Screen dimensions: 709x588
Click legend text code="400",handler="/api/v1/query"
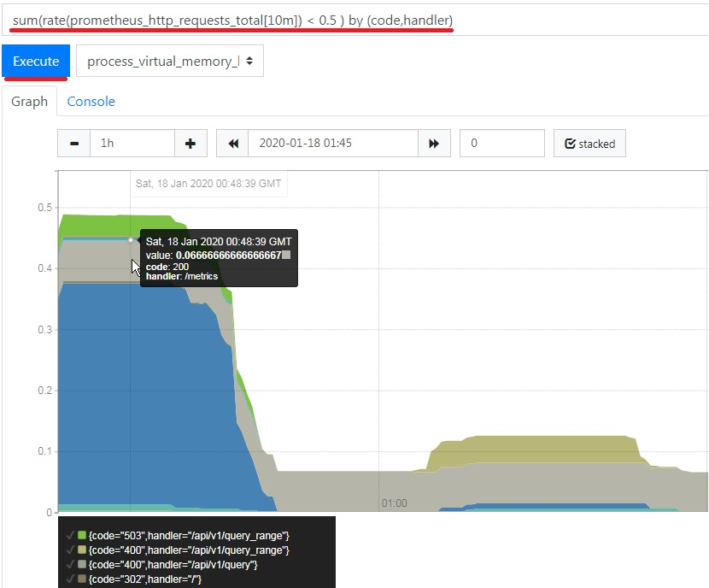(x=173, y=564)
